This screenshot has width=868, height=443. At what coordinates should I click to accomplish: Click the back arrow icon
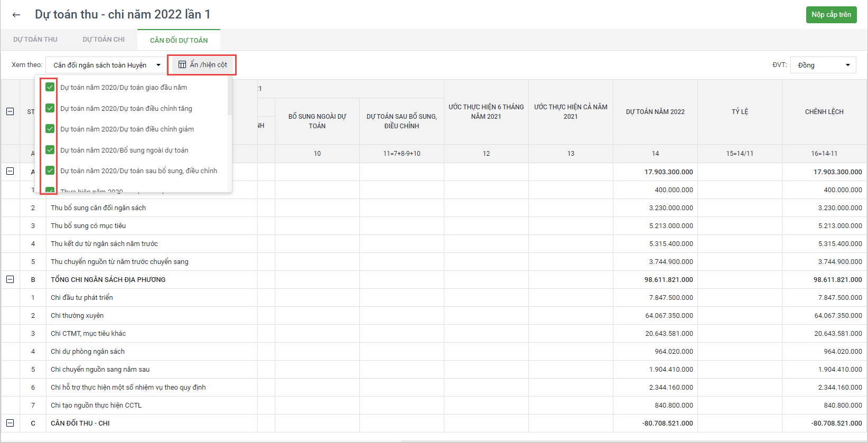tap(16, 15)
